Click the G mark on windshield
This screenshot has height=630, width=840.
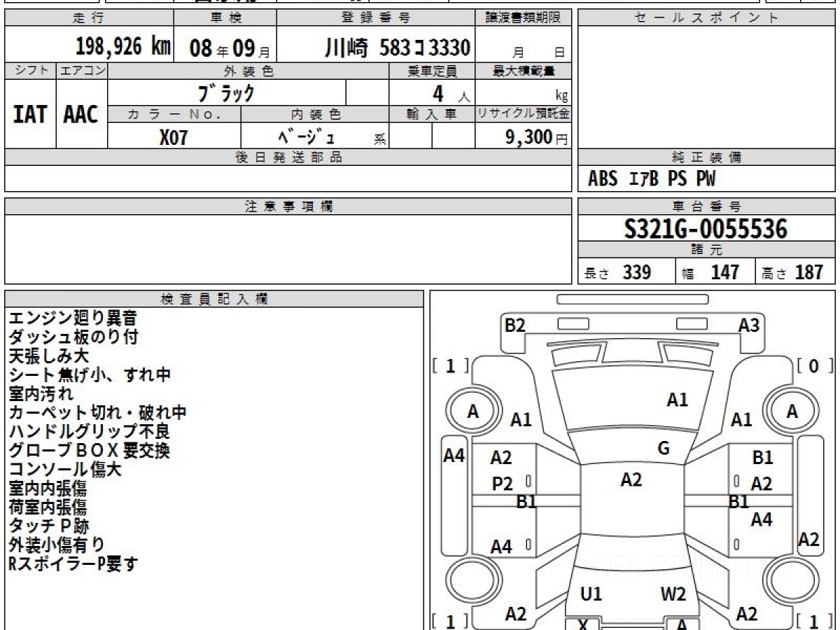(x=664, y=449)
